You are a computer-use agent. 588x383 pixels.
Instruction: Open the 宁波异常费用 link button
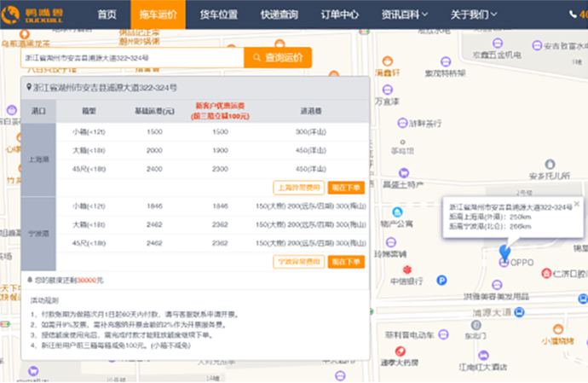tap(299, 261)
